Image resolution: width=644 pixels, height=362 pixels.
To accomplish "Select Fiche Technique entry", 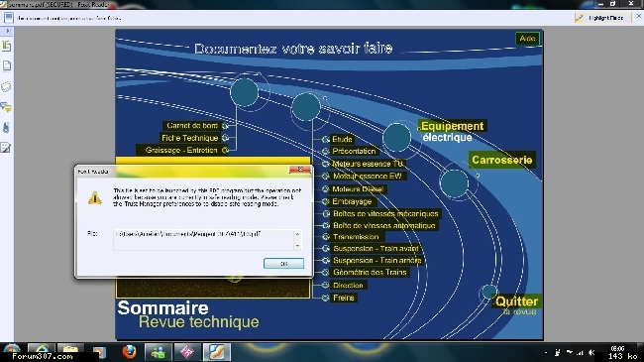I will [x=189, y=138].
